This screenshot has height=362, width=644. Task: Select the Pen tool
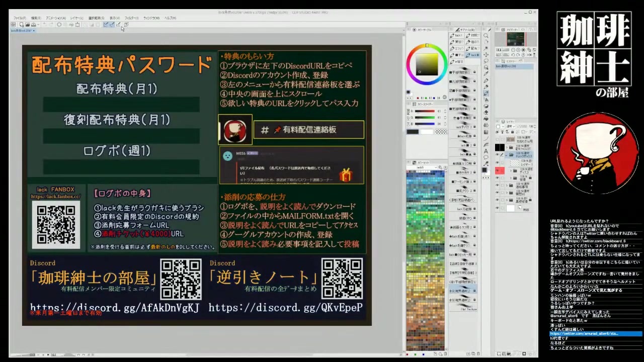point(486,80)
